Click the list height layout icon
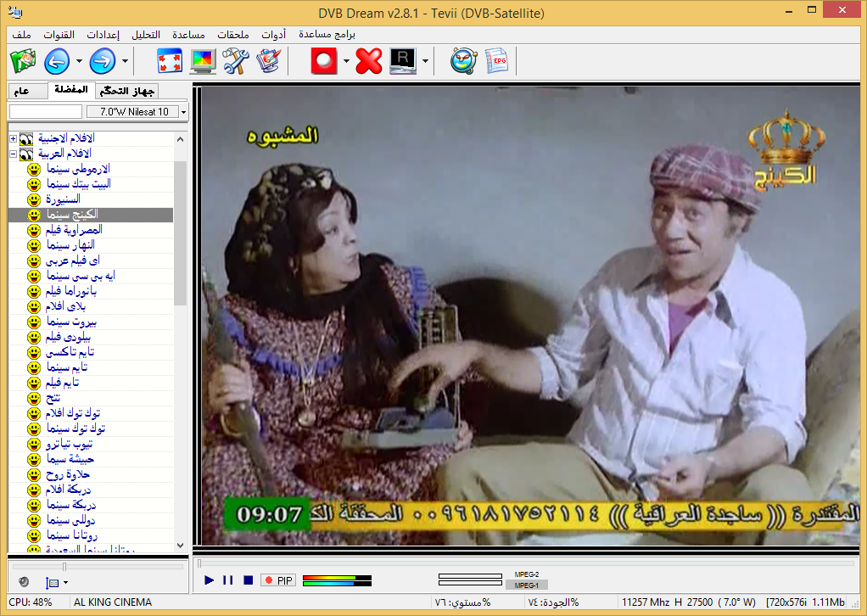Image resolution: width=867 pixels, height=616 pixels. point(52,582)
